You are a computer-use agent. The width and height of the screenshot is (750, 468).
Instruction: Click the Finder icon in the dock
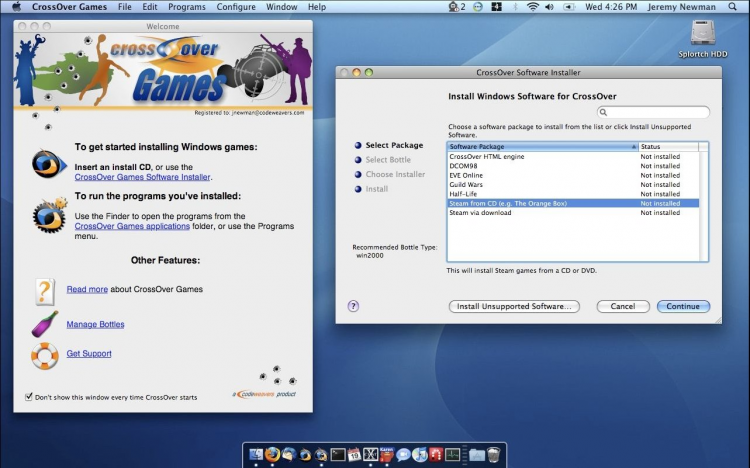(x=255, y=455)
